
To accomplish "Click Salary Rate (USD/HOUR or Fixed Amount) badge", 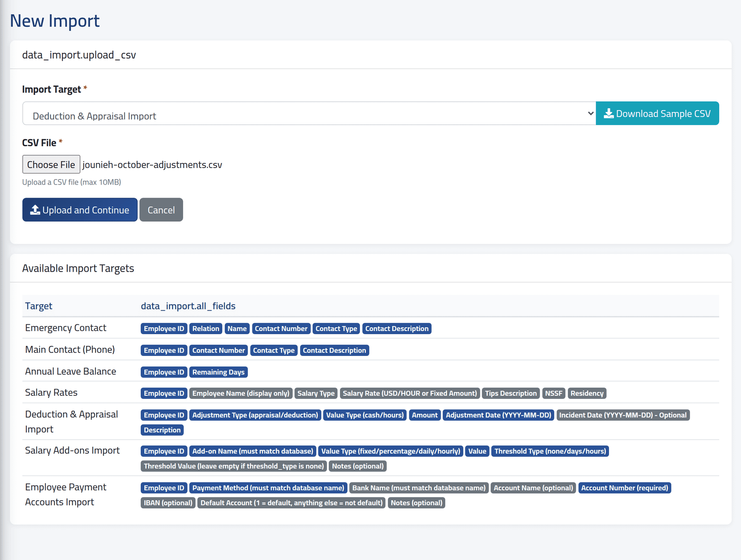I will coord(410,393).
